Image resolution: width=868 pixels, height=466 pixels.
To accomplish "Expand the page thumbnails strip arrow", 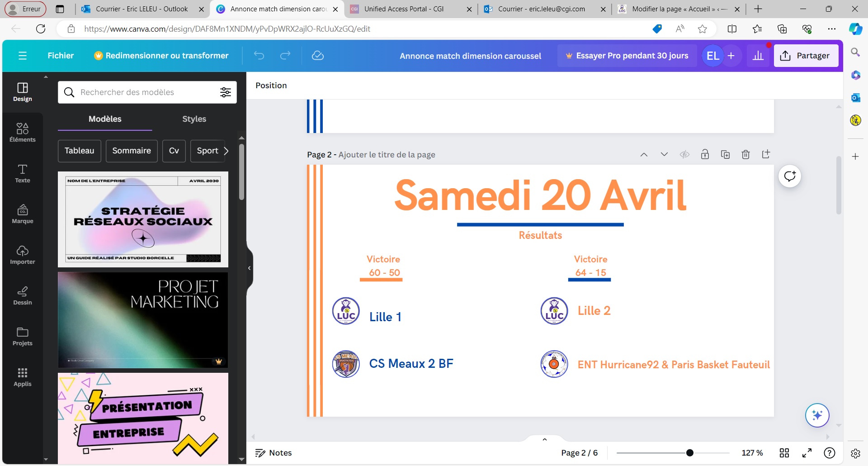I will 545,439.
